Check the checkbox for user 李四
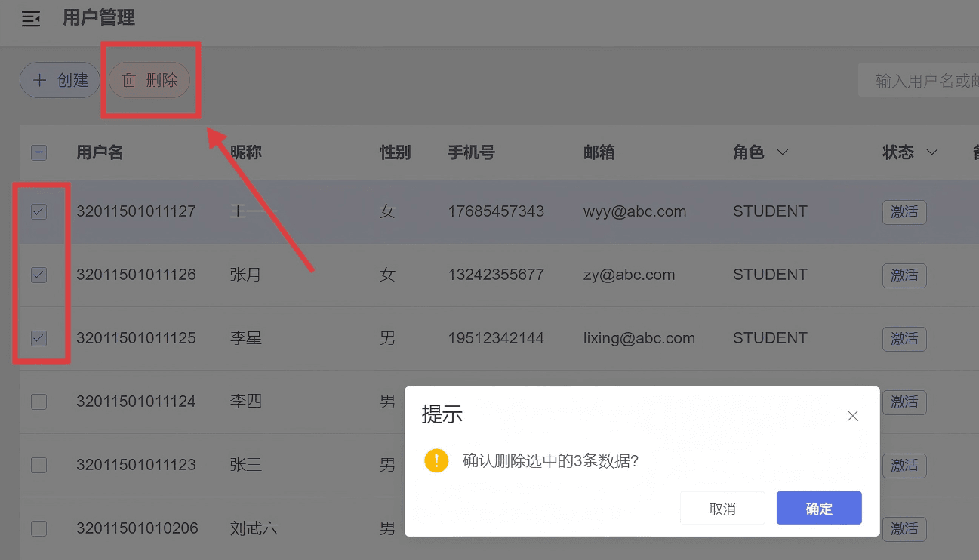 (x=38, y=402)
